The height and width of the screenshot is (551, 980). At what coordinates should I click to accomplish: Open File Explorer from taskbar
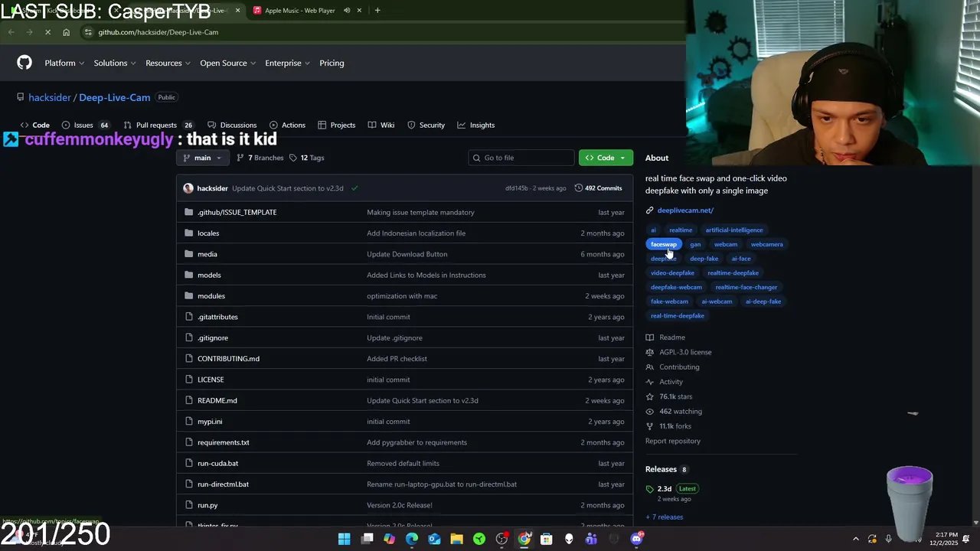(456, 540)
